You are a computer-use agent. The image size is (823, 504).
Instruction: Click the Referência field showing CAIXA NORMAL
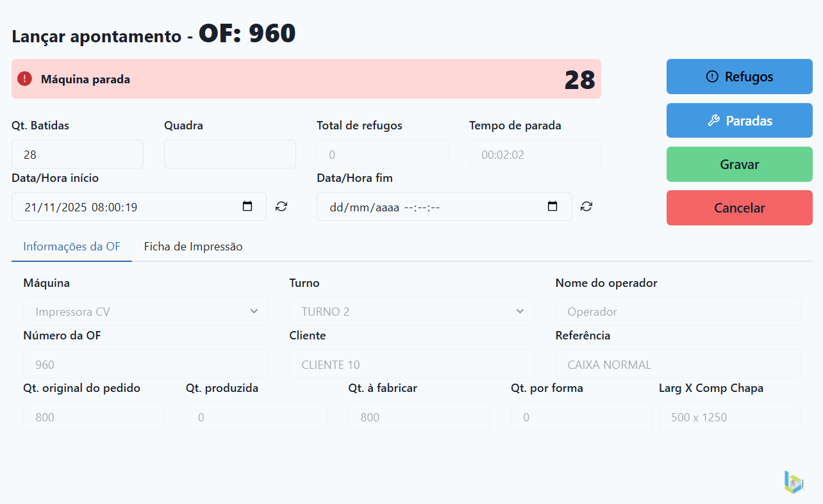click(678, 364)
